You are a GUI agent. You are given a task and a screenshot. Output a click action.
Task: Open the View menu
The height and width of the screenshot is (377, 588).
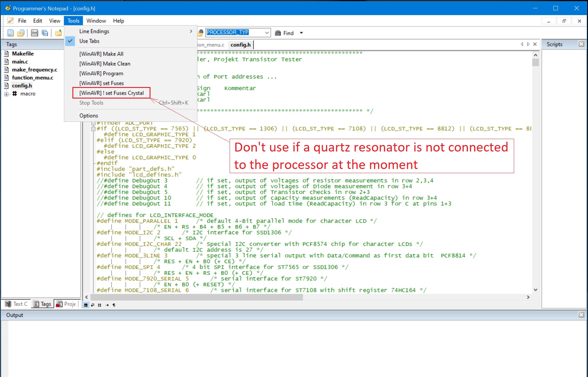click(55, 21)
